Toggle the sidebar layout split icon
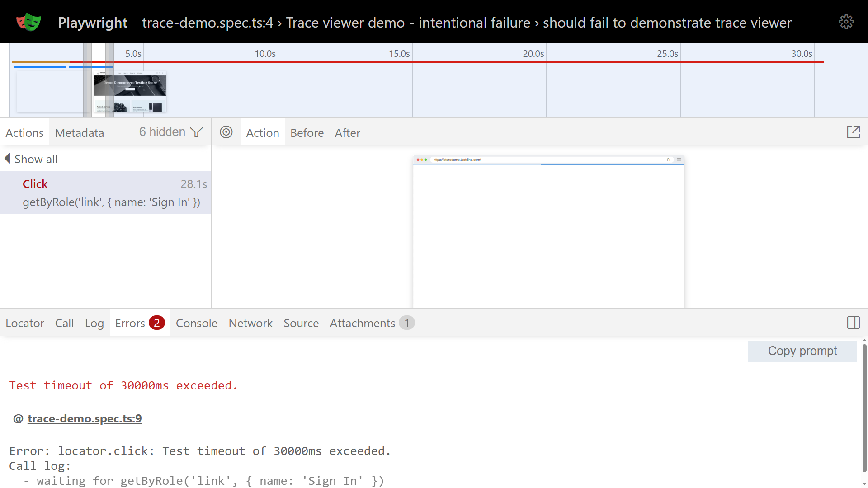 853,323
